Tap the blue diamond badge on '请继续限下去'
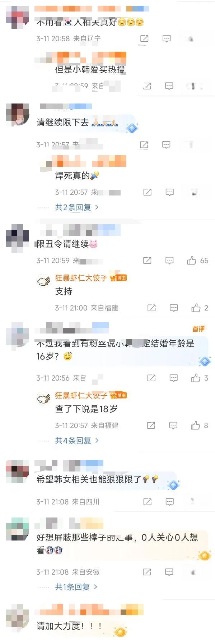Screen dimensions: 215x644 coord(132,128)
